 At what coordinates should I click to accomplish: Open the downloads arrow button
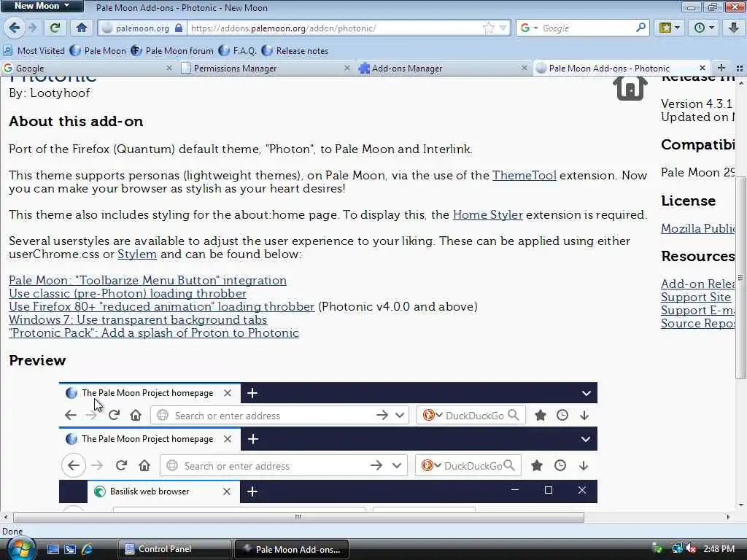734,28
